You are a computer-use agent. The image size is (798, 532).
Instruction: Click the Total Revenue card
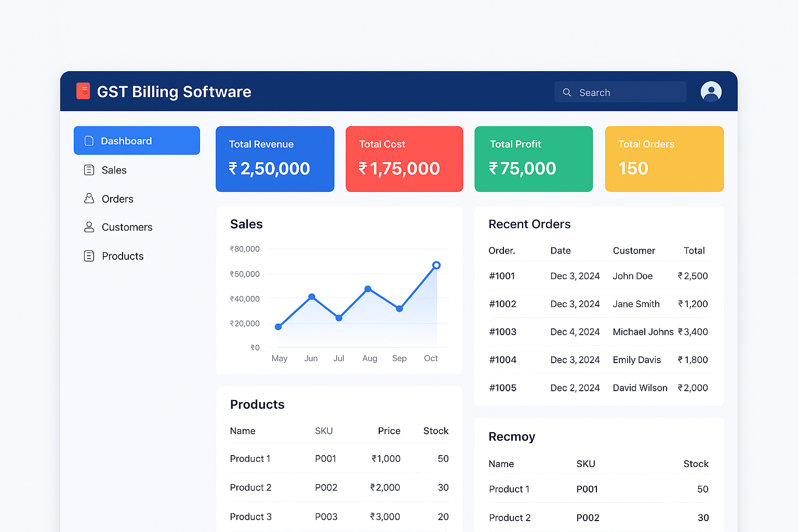click(274, 158)
